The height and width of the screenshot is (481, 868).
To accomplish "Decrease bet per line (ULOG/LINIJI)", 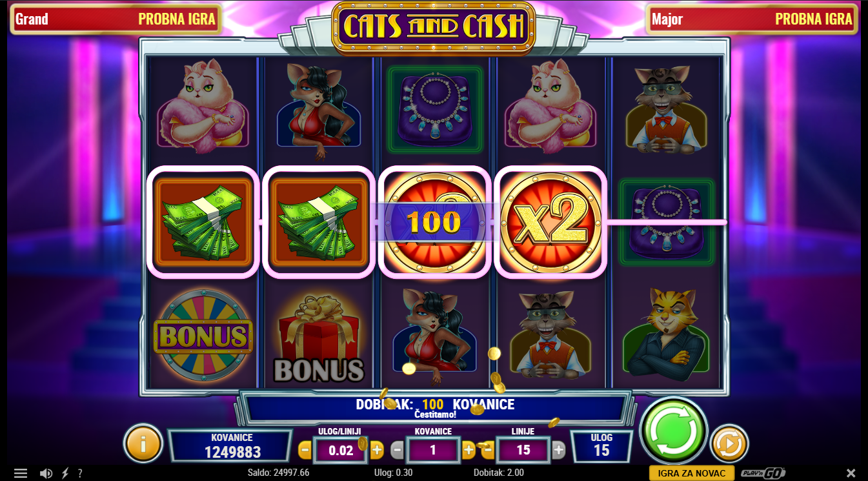I will pos(305,450).
